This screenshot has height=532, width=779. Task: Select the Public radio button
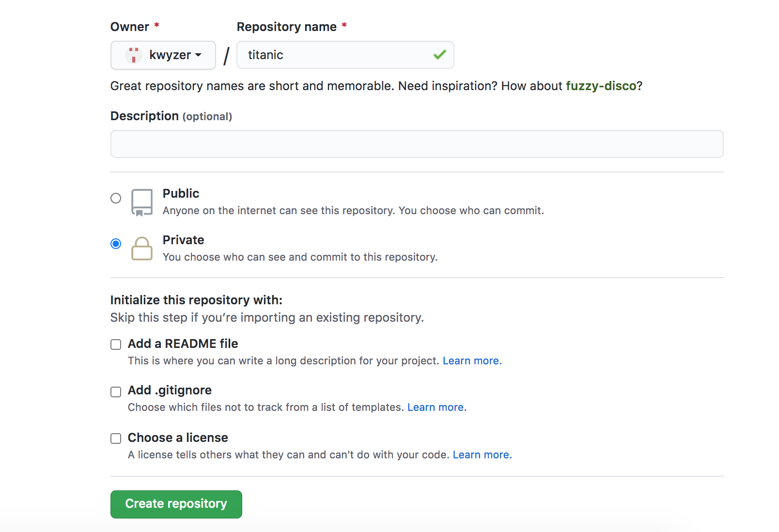click(116, 198)
